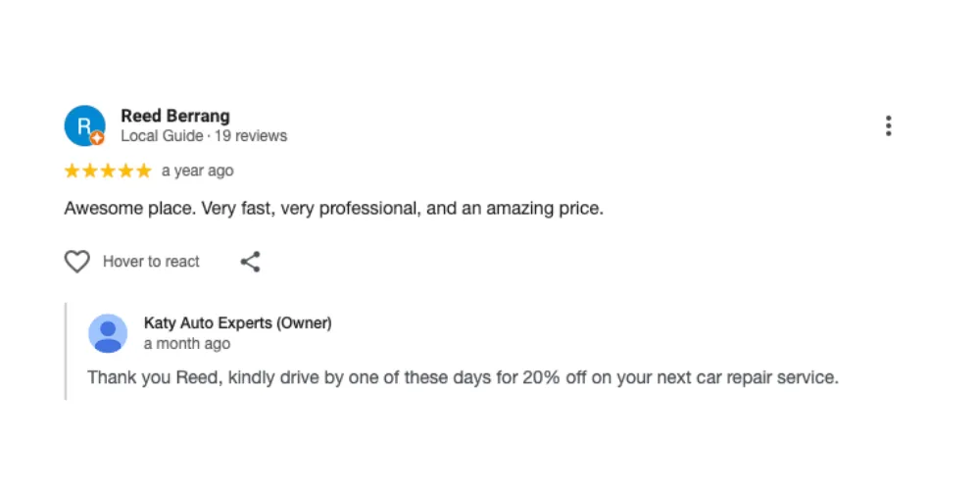Open Reed Berrang's profile name link
Viewport: 980px width, 490px height.
click(174, 117)
